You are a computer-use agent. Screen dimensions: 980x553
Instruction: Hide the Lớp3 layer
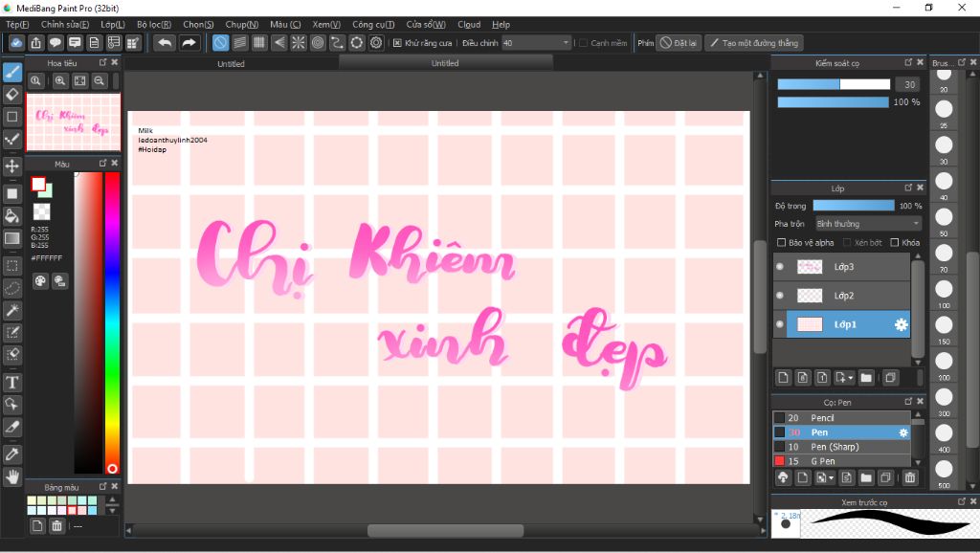(780, 267)
